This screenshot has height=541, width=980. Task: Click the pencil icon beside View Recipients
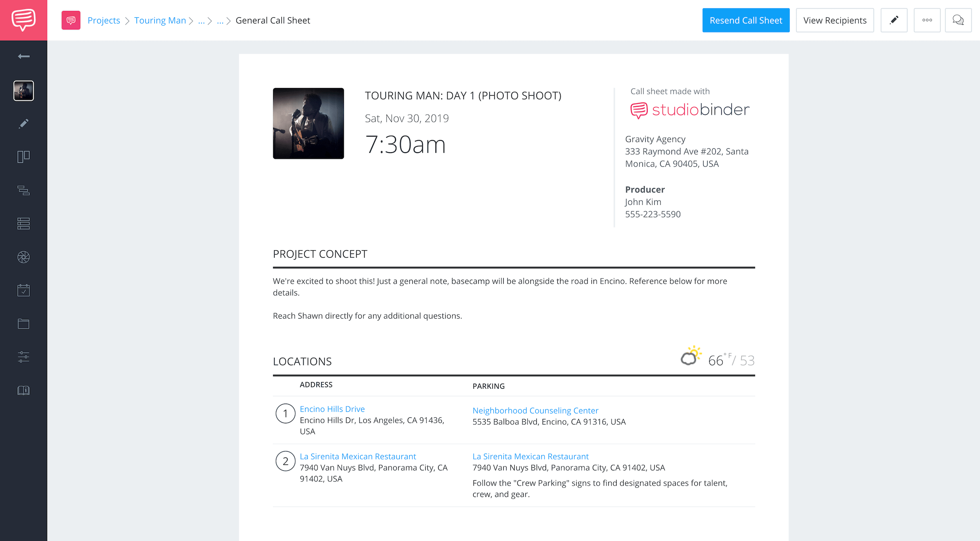point(894,20)
